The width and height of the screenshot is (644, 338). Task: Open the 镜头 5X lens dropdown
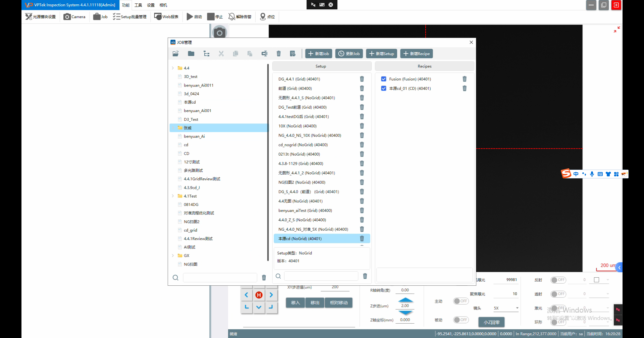[517, 308]
